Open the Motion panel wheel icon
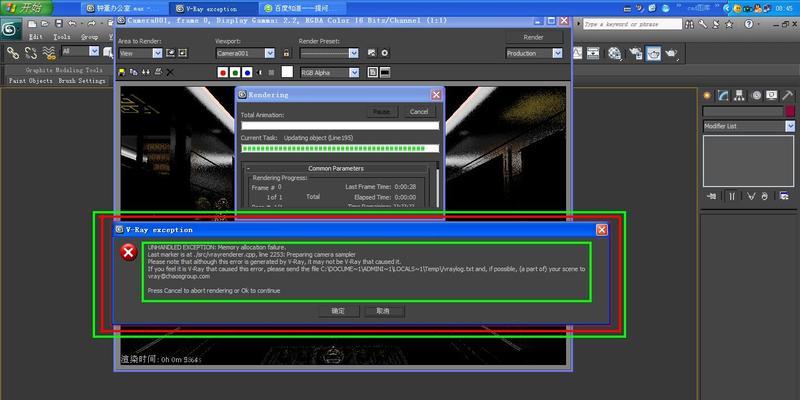The width and height of the screenshot is (800, 400). pos(756,95)
